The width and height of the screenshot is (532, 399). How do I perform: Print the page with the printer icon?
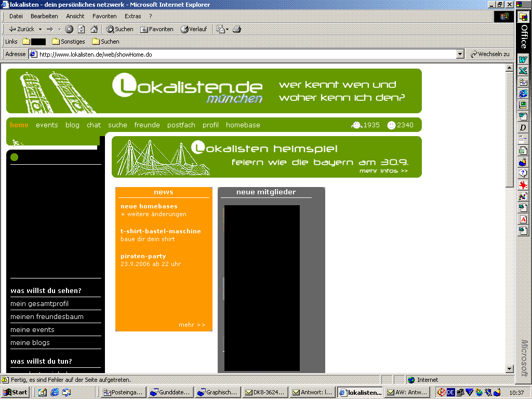point(237,29)
